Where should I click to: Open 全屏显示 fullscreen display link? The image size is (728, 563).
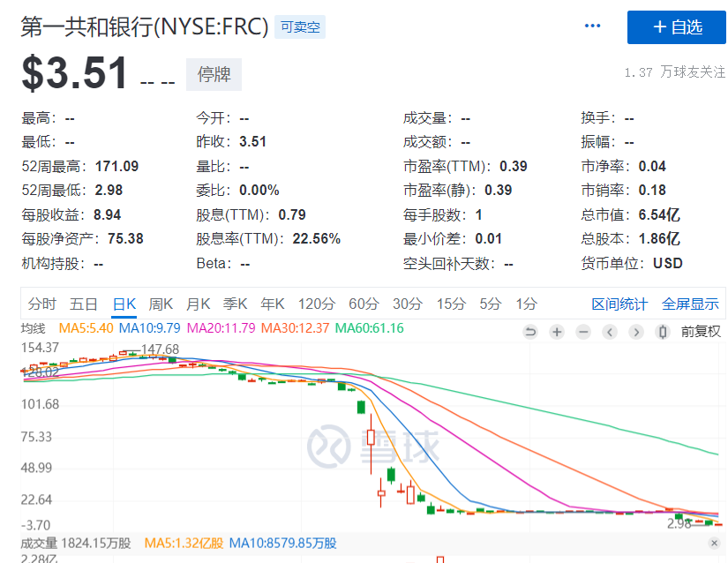(690, 304)
